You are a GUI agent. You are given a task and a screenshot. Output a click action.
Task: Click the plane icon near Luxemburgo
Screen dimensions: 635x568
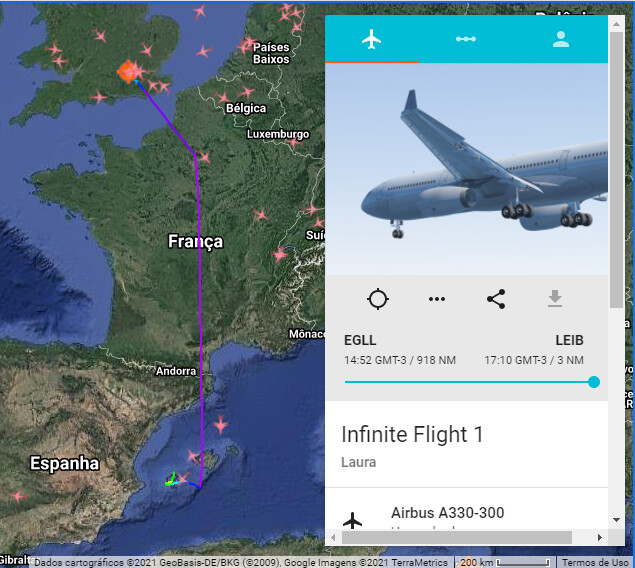click(x=294, y=142)
